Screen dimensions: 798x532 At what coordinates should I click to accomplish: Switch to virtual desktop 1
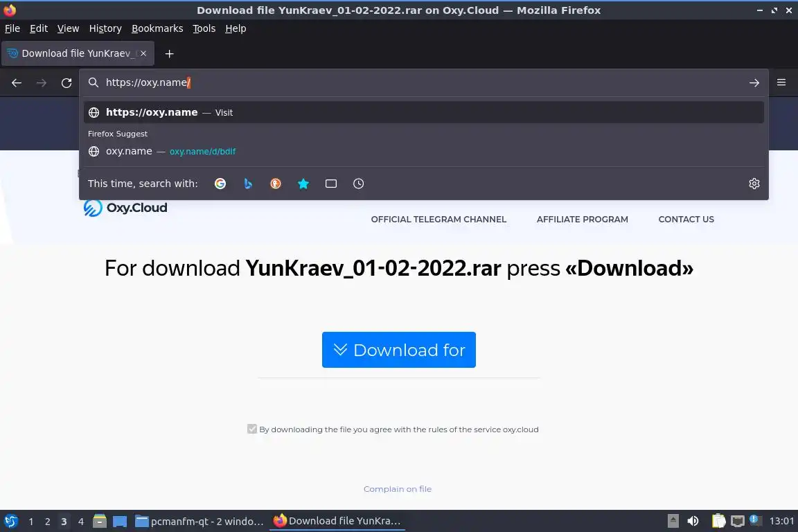tap(31, 522)
